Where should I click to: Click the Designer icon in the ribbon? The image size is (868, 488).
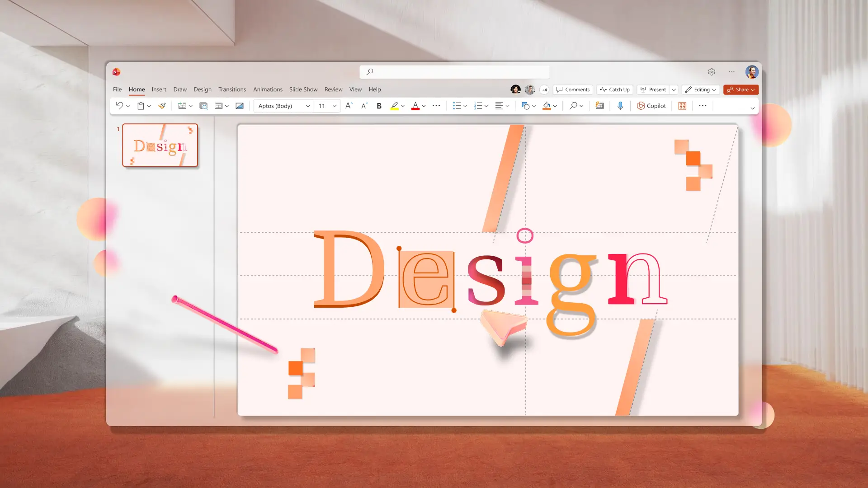click(599, 106)
